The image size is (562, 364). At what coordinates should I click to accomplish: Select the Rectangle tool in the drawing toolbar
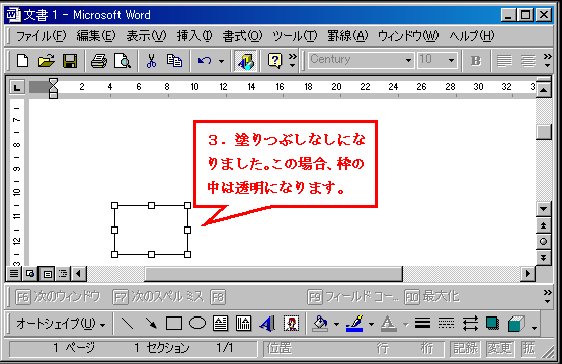tap(174, 323)
